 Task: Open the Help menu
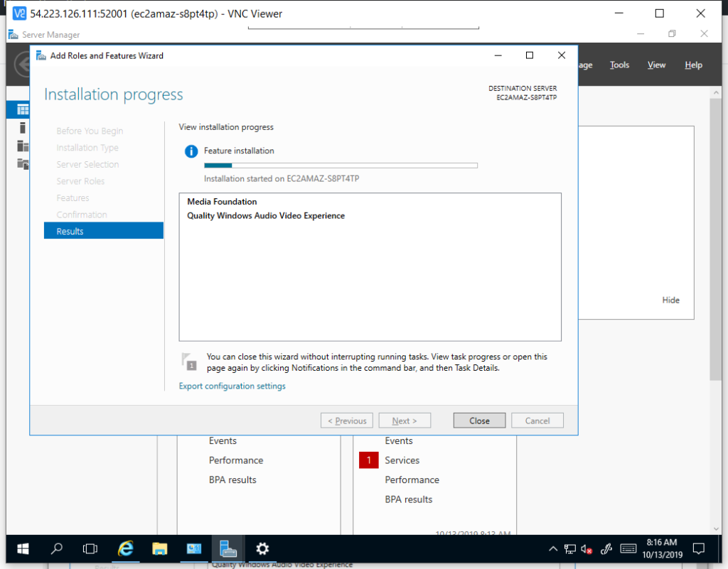tap(693, 65)
